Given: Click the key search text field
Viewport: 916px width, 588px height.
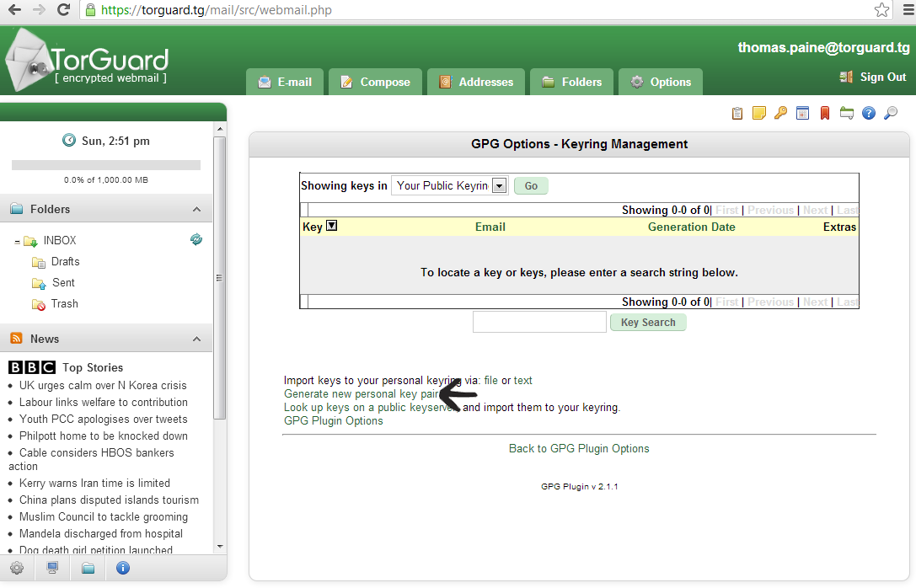Looking at the screenshot, I should click(x=539, y=322).
